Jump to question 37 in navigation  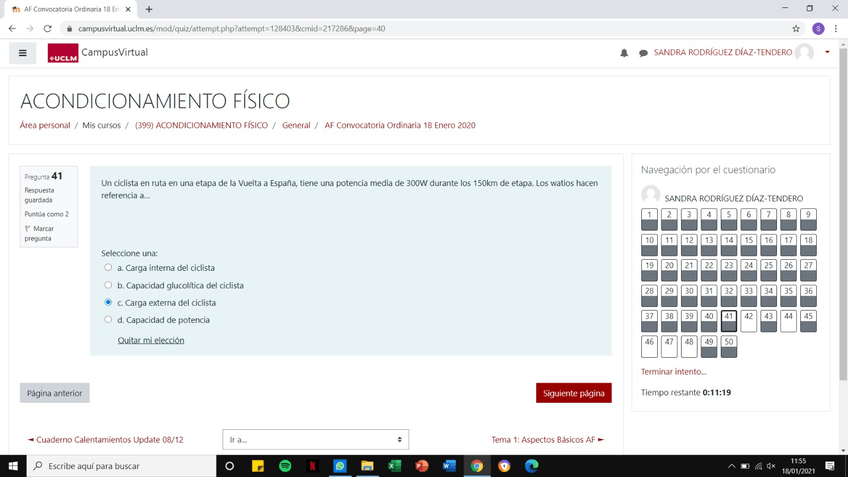point(649,321)
